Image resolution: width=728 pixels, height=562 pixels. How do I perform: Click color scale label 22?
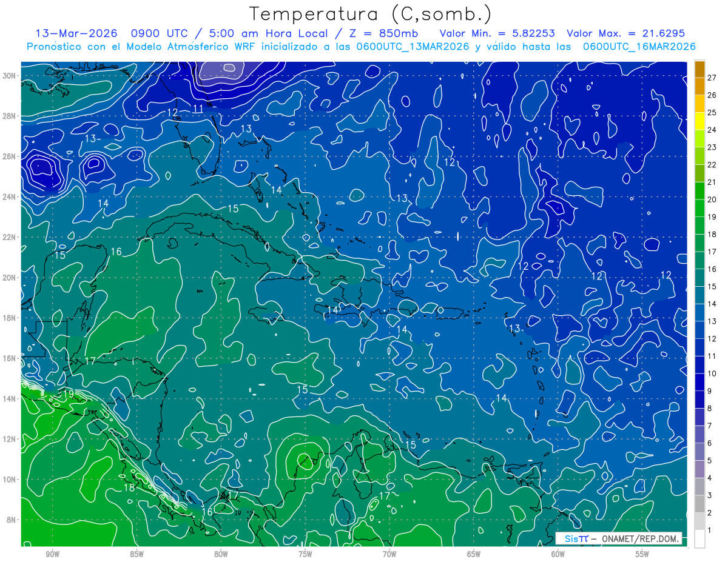[x=712, y=165]
